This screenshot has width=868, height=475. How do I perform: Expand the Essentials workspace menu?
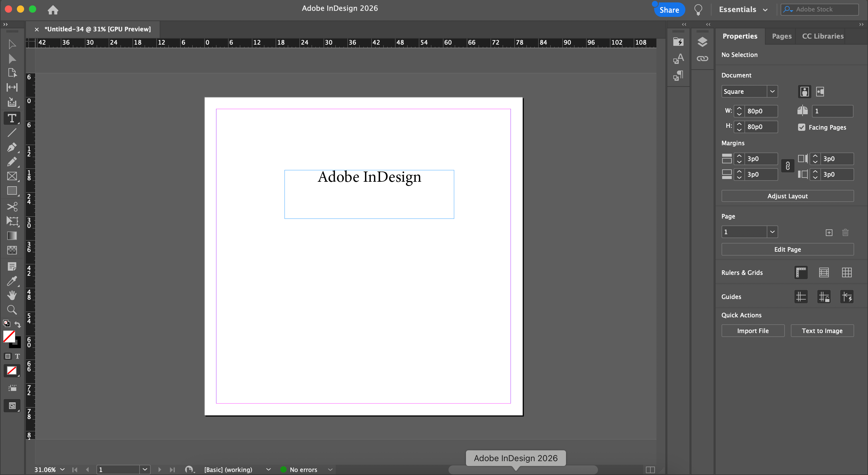tap(743, 9)
